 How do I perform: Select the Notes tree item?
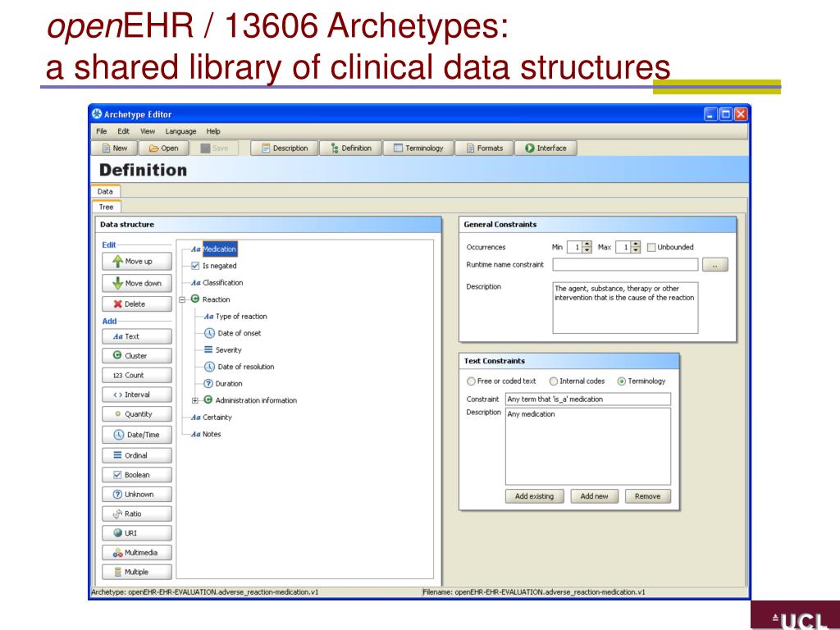pos(212,435)
